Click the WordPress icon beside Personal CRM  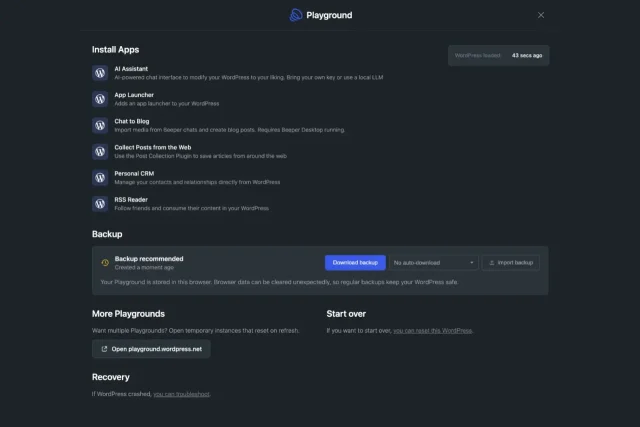click(100, 177)
